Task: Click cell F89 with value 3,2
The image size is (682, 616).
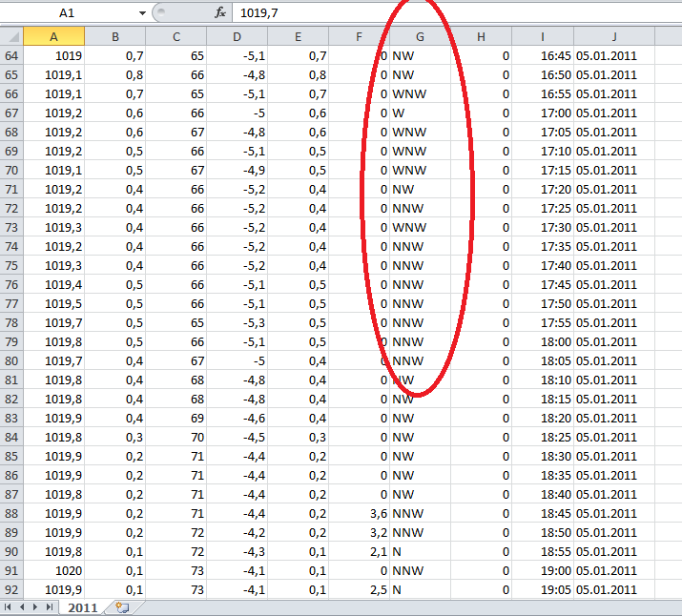Action: (360, 532)
